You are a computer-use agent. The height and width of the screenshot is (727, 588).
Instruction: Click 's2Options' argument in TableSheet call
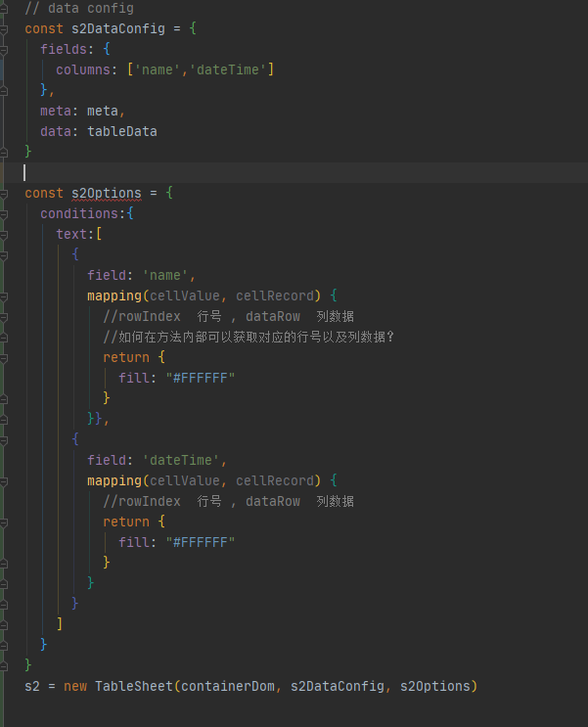coord(435,686)
